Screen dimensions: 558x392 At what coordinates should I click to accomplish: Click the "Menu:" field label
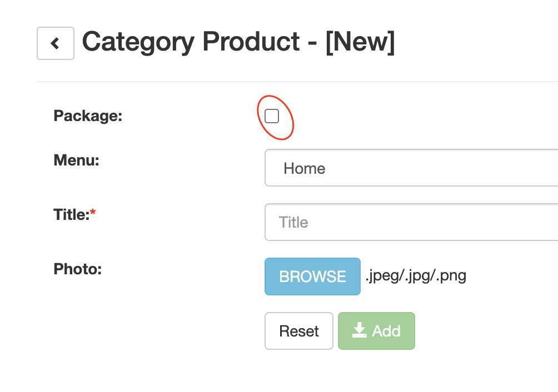click(76, 160)
